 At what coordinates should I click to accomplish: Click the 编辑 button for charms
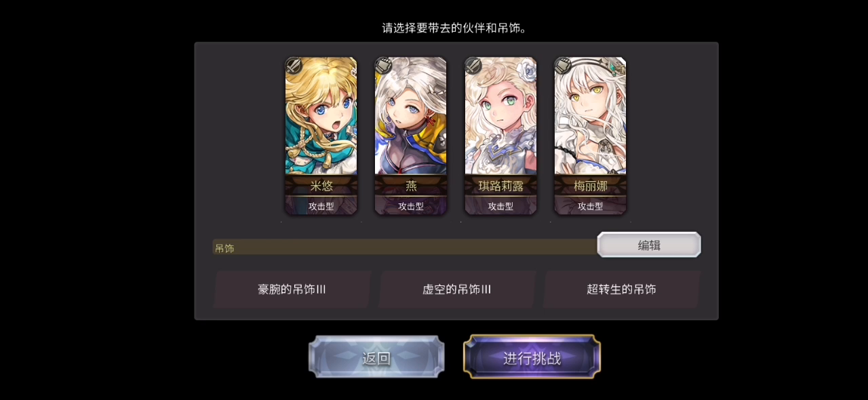coord(649,245)
